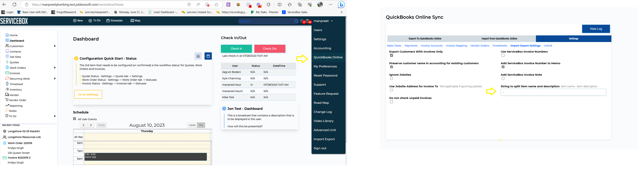Click Go to Settings button
644x174 pixels.
(x=88, y=94)
